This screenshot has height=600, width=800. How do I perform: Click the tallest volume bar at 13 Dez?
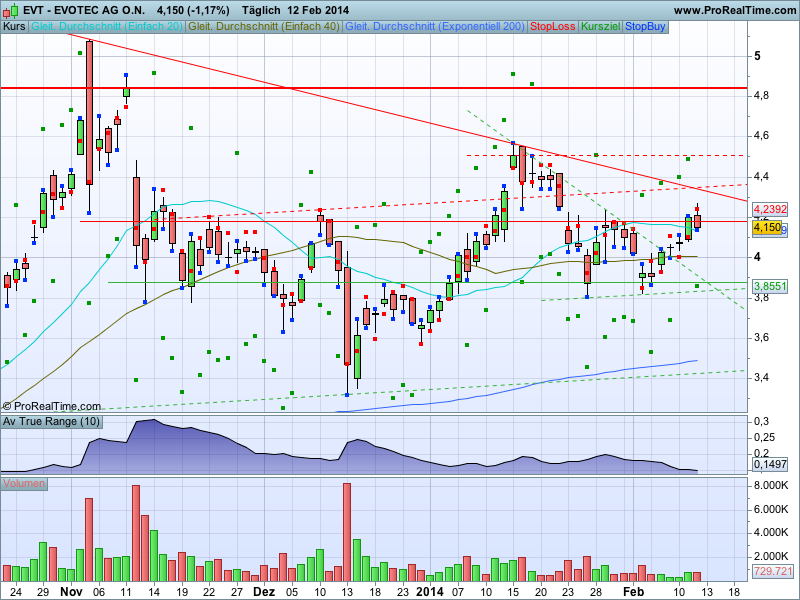tap(347, 532)
